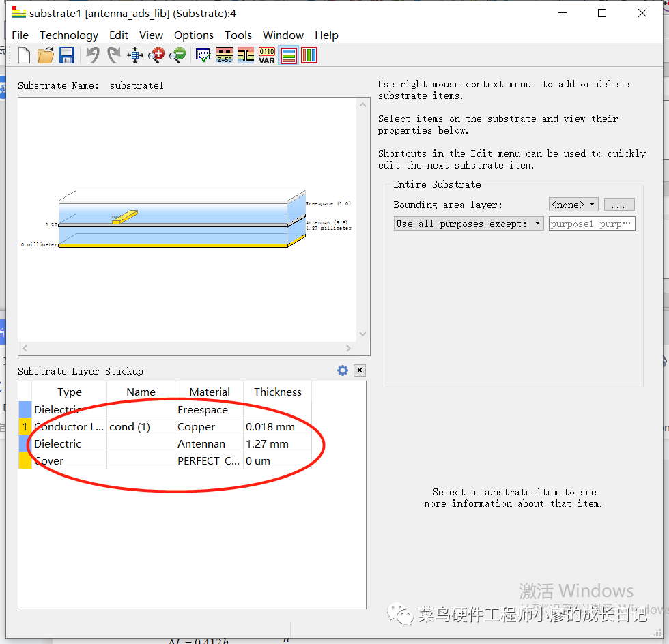Click the preview's vertical scrollbar up arrow
Screen dimensions: 669x644
363,105
